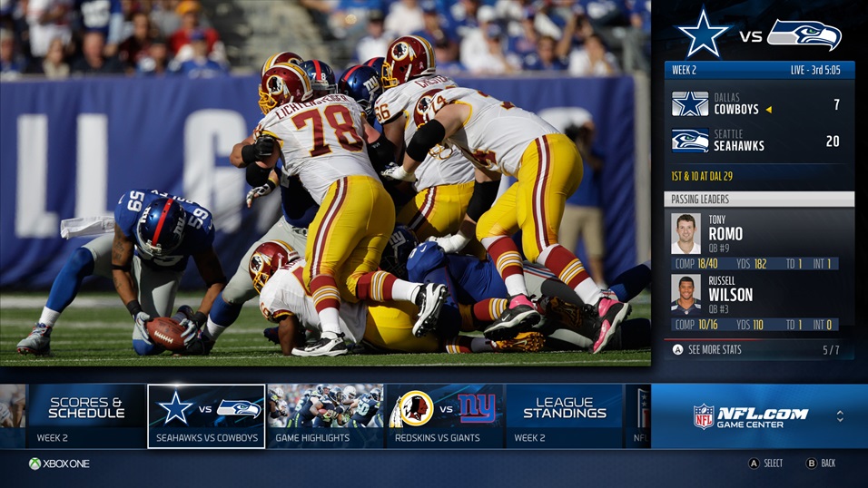
Task: Click the 'SEATTLE SEAHAWKS' team name
Action: 738,141
